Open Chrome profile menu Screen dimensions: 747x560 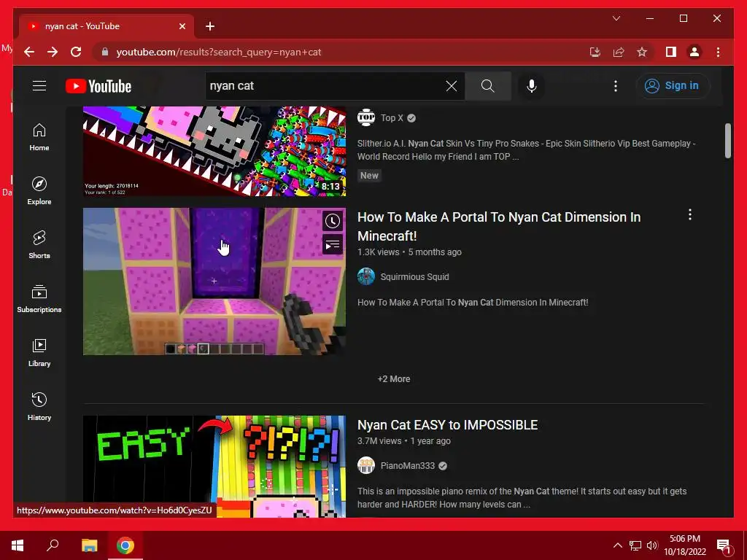point(694,52)
